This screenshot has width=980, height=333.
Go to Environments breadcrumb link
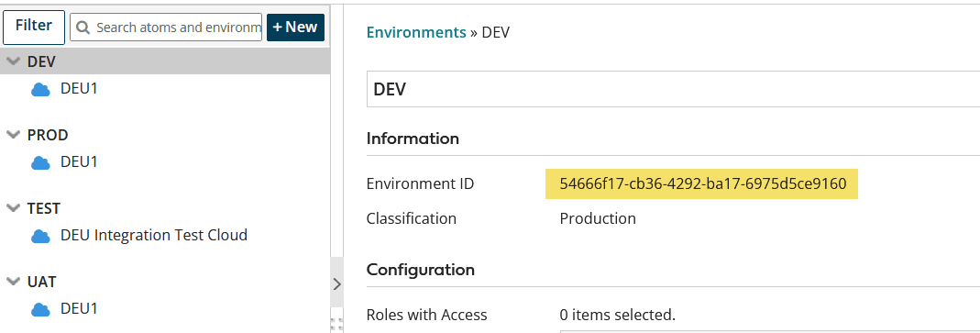click(x=416, y=32)
